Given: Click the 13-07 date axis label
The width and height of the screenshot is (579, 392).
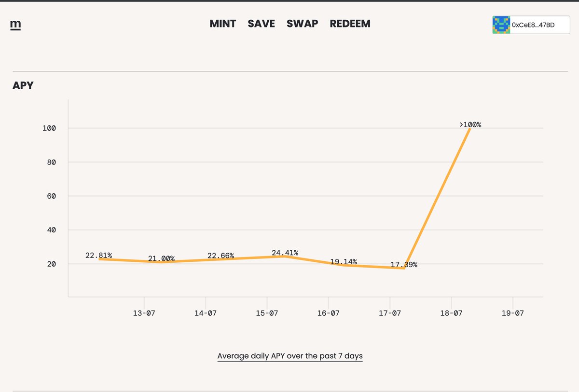Looking at the screenshot, I should click(x=144, y=313).
